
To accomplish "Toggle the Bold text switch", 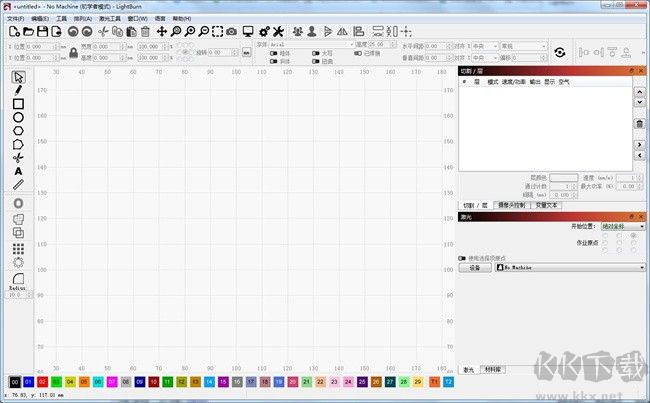I will click(274, 53).
